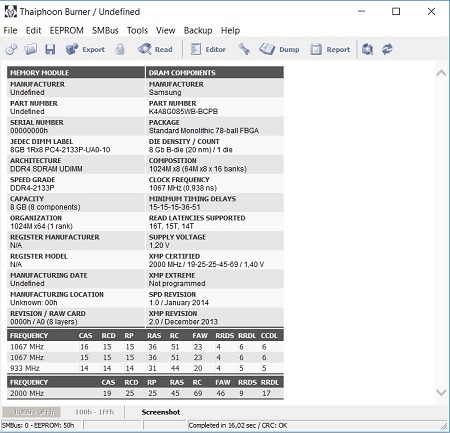Click the speed grade value DDR4-2133P

point(32,188)
